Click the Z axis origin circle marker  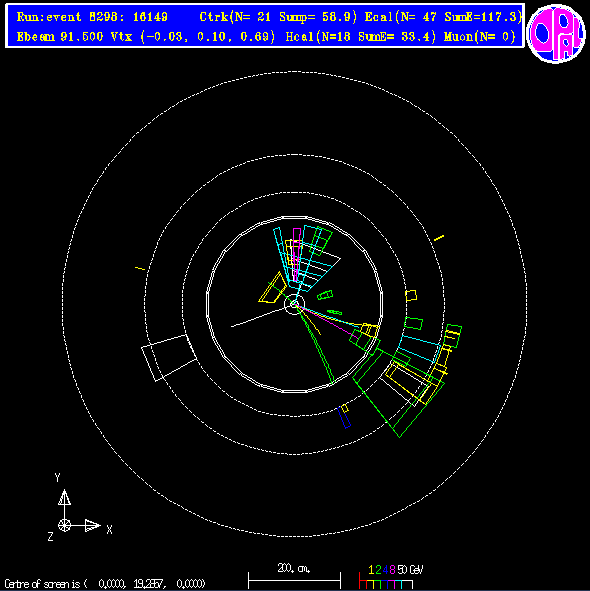coord(64,525)
